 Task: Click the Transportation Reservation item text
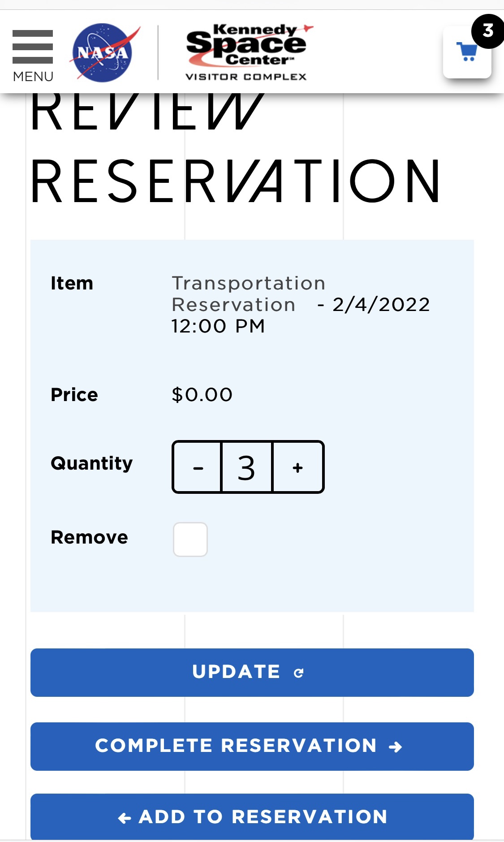coord(248,294)
